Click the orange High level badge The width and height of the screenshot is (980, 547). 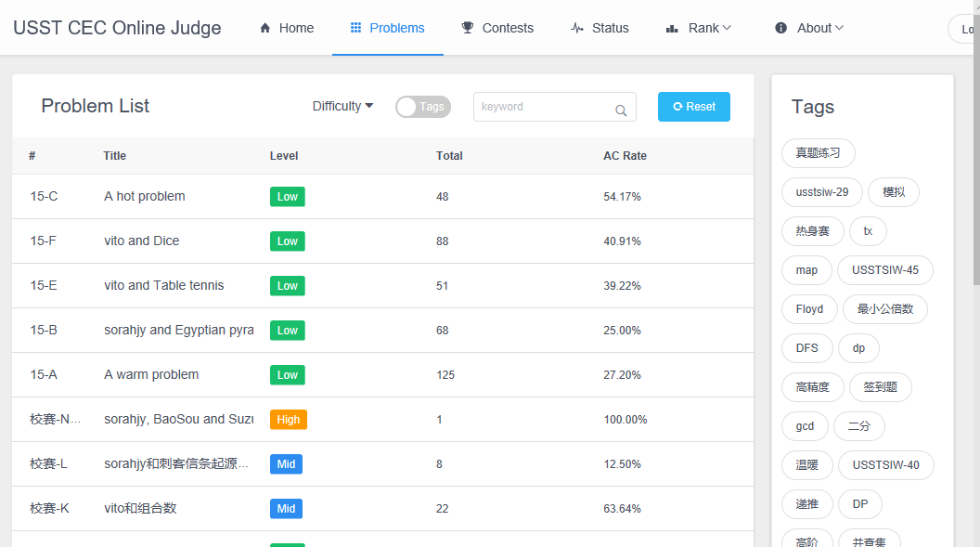[x=288, y=420]
